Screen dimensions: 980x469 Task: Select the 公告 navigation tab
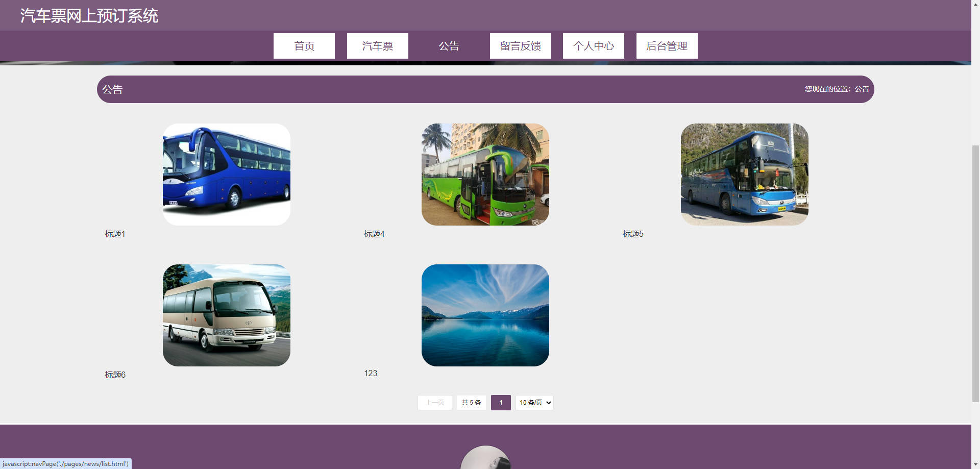[x=449, y=46]
